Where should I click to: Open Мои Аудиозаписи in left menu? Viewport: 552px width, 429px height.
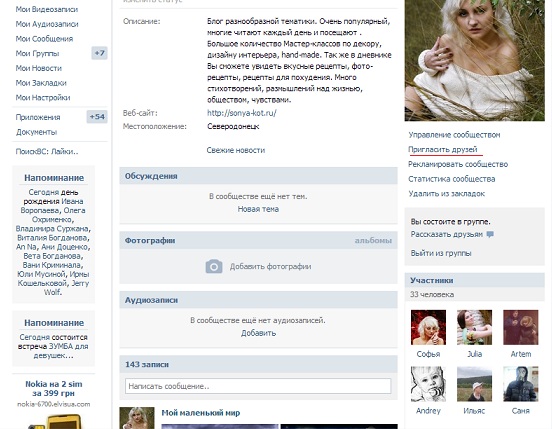coord(47,24)
